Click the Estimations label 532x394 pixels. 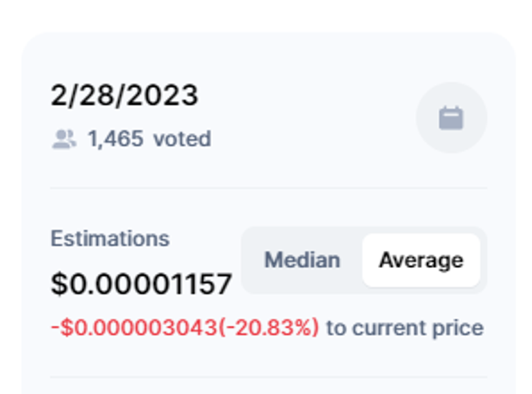110,239
